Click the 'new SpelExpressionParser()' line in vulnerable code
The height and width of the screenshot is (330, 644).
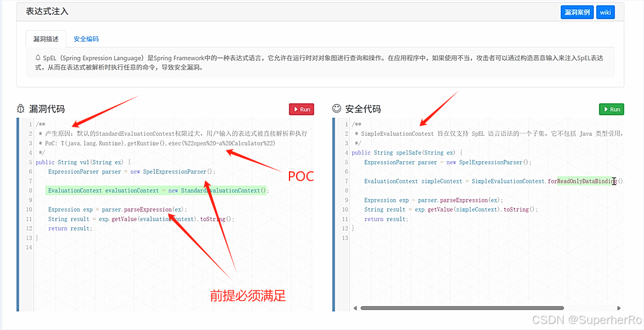[132, 171]
